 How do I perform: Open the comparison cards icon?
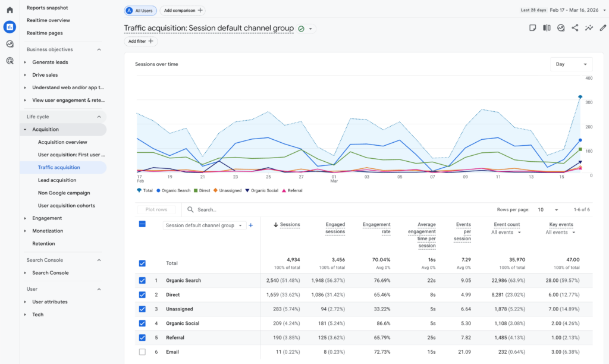[x=547, y=27]
